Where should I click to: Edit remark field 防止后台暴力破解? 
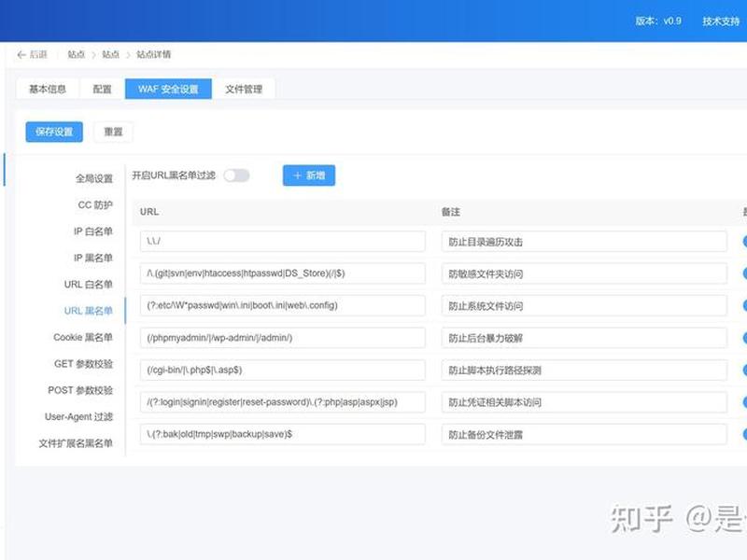(x=585, y=338)
